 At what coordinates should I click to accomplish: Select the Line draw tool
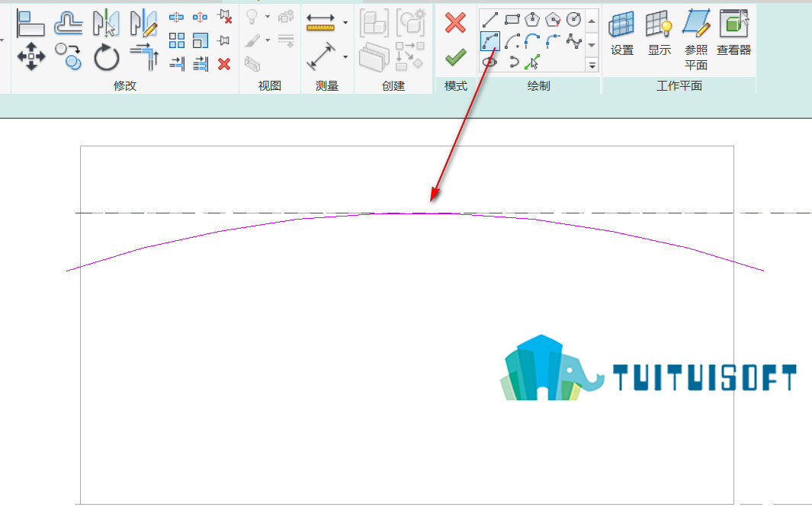click(x=490, y=20)
